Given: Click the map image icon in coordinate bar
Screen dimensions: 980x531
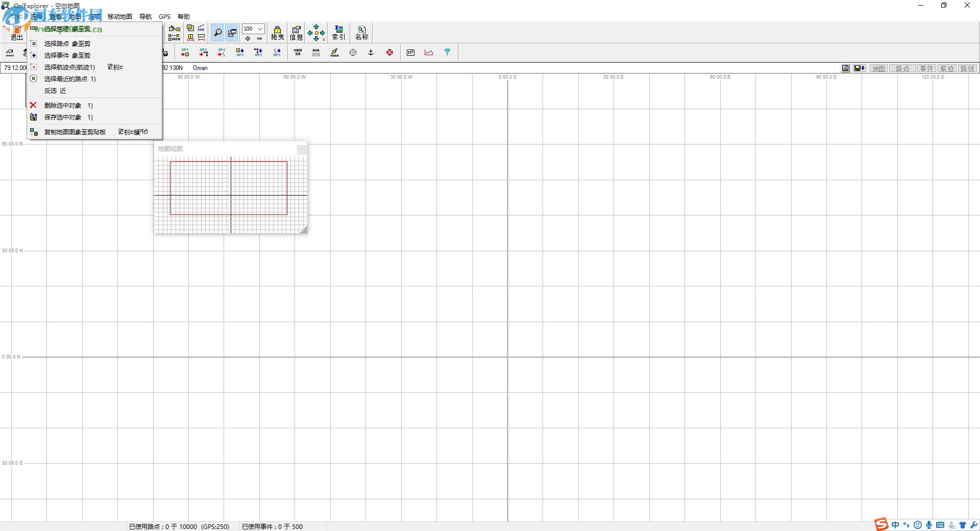Looking at the screenshot, I should click(845, 68).
